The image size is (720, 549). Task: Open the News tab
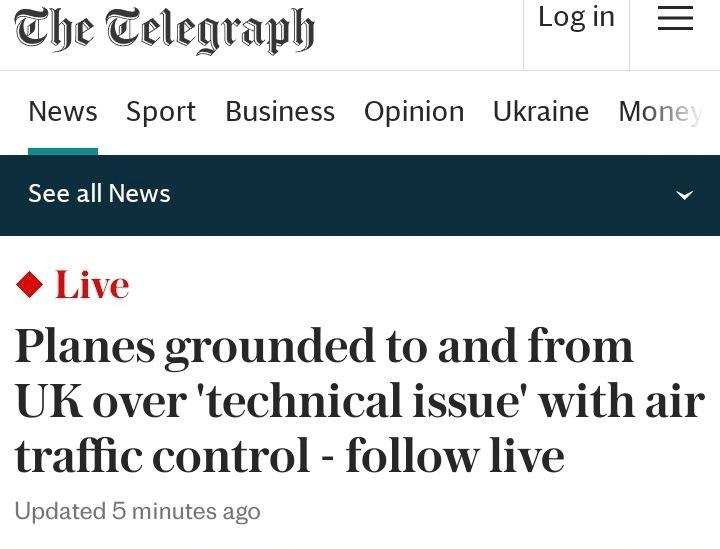coord(63,112)
